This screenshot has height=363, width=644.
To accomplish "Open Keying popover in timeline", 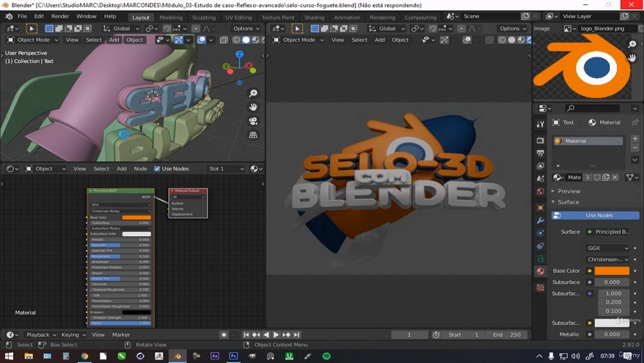I will tap(73, 335).
